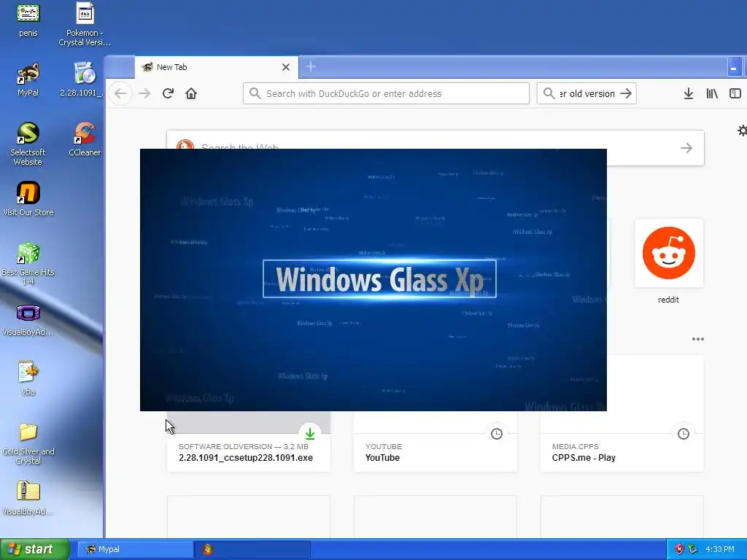Screen dimensions: 747x560
Task: Launch CCleaner from the desktop
Action: [85, 139]
